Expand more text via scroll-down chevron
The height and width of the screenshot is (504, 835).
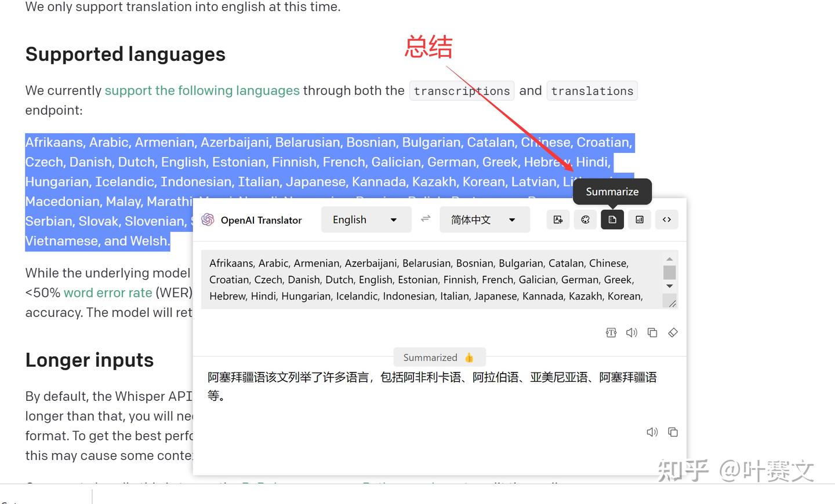pyautogui.click(x=669, y=286)
